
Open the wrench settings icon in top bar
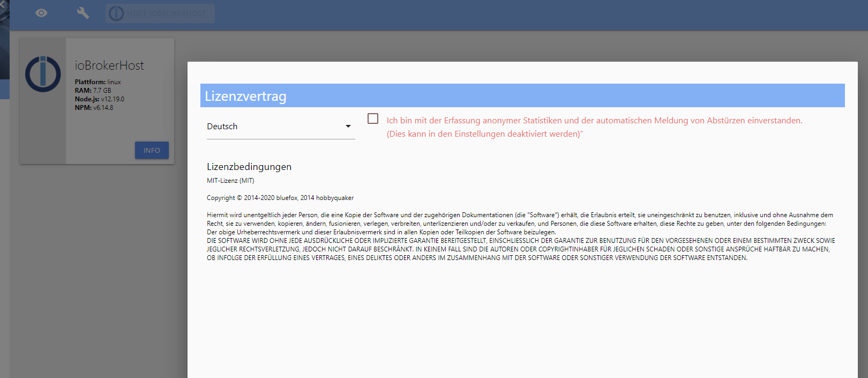[x=83, y=13]
